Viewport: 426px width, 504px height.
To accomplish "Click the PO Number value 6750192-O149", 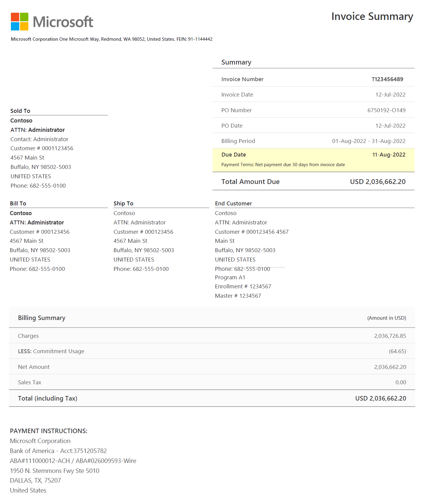I will point(386,110).
